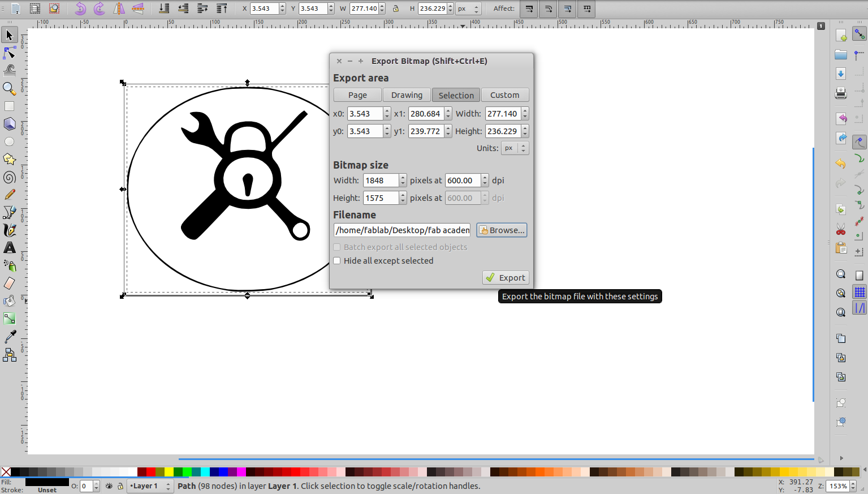This screenshot has width=868, height=494.
Task: Select the Diagram Connector tool
Action: click(9, 354)
